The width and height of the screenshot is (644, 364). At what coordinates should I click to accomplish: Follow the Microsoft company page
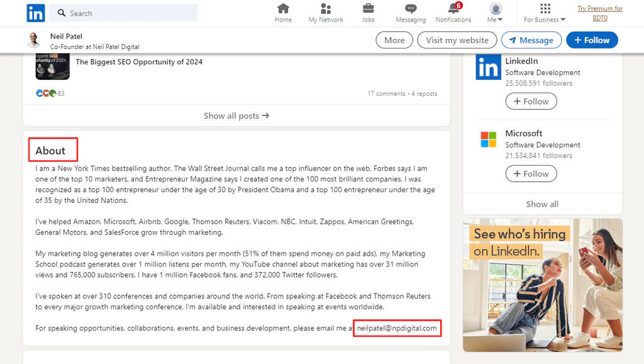coord(531,174)
